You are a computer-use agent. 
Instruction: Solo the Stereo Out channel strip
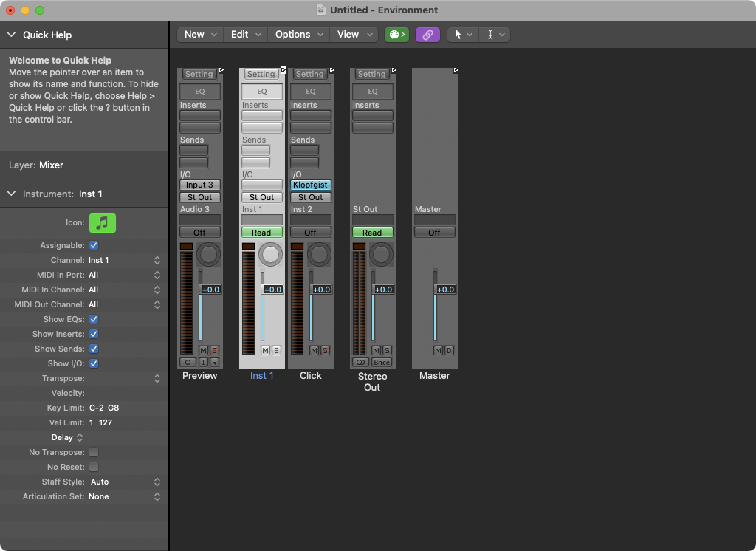coord(387,350)
